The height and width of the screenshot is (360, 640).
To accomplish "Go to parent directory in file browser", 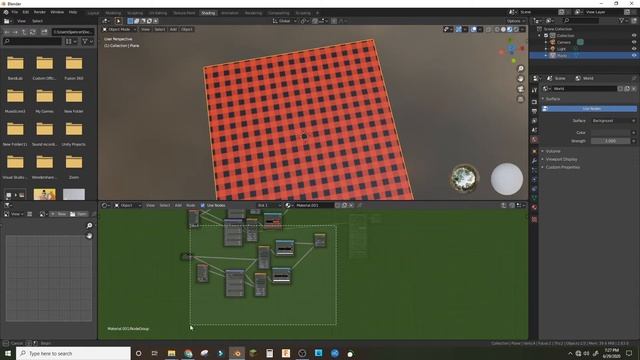I will tap(24, 32).
